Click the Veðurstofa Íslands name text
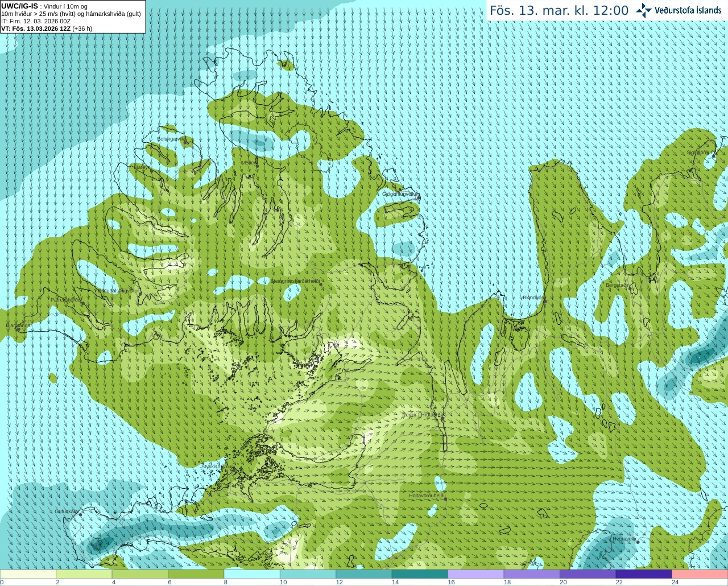The height and width of the screenshot is (586, 728). 688,10
